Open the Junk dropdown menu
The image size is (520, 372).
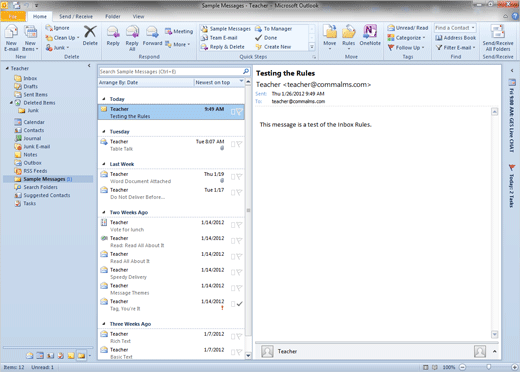tap(57, 48)
